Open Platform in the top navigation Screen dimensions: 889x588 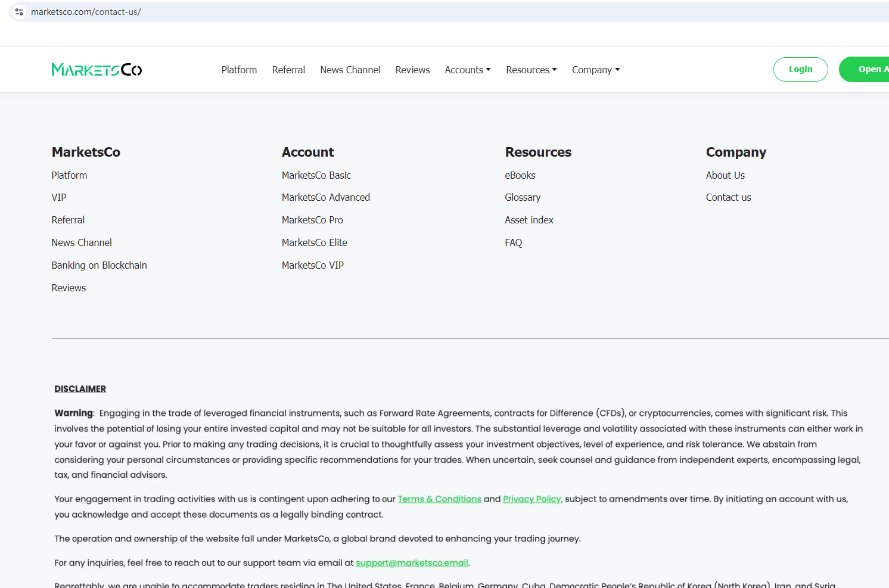point(239,70)
